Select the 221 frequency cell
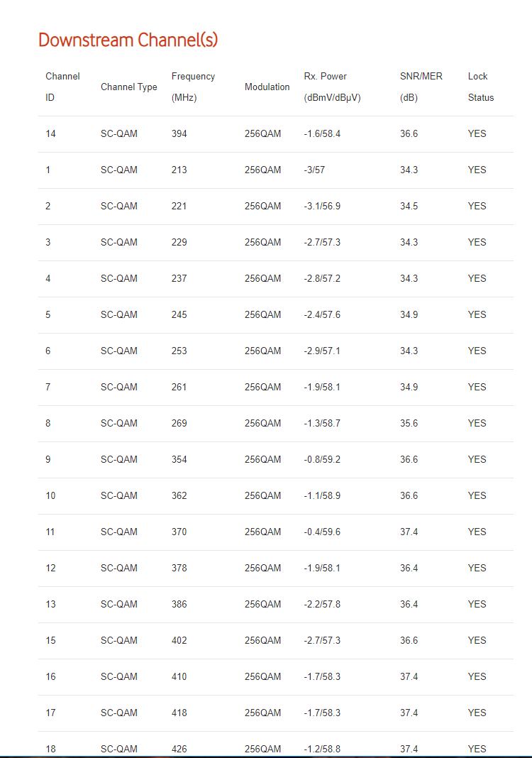 click(x=179, y=207)
